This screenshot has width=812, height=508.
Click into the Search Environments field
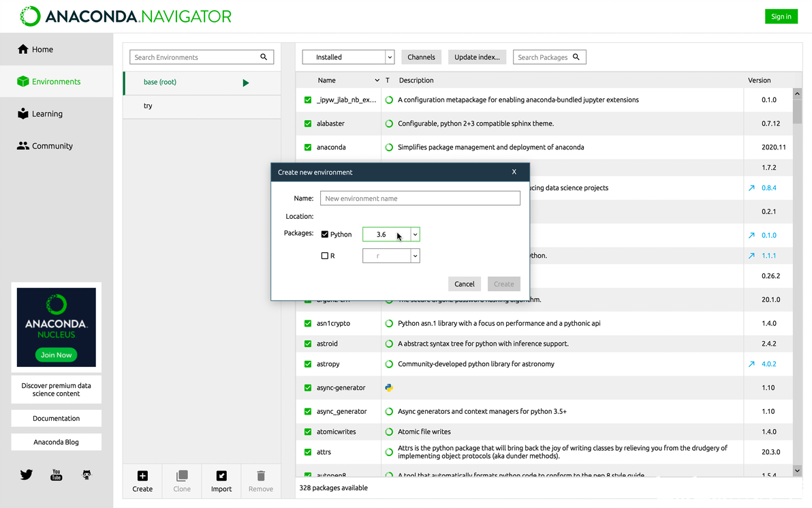click(202, 57)
